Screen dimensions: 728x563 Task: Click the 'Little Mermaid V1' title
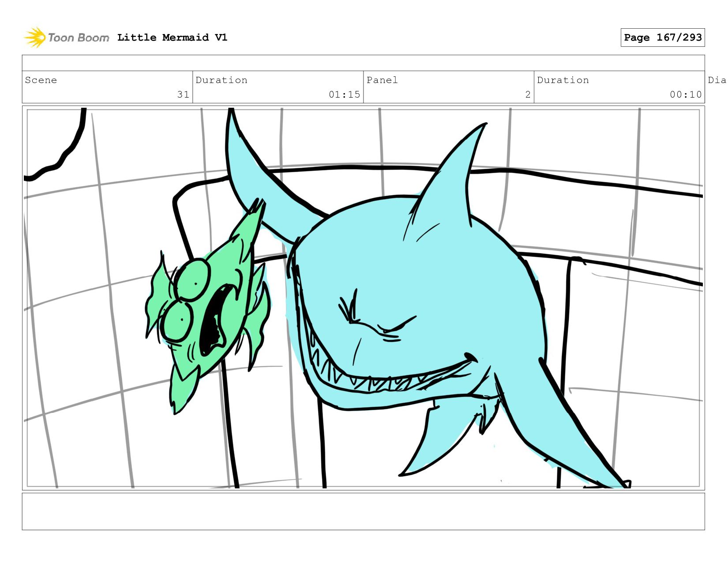172,38
